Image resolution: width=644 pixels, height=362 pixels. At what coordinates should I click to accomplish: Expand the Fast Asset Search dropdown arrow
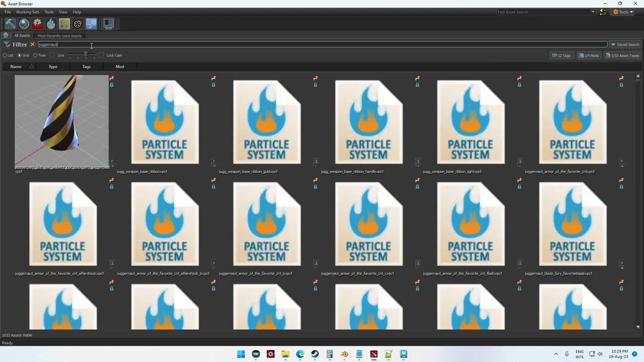(593, 12)
